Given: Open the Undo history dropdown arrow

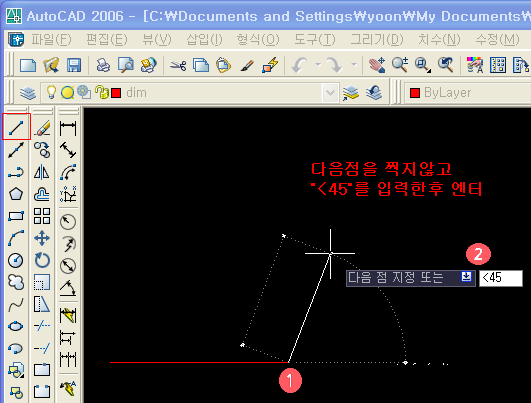Looking at the screenshot, I should click(318, 64).
